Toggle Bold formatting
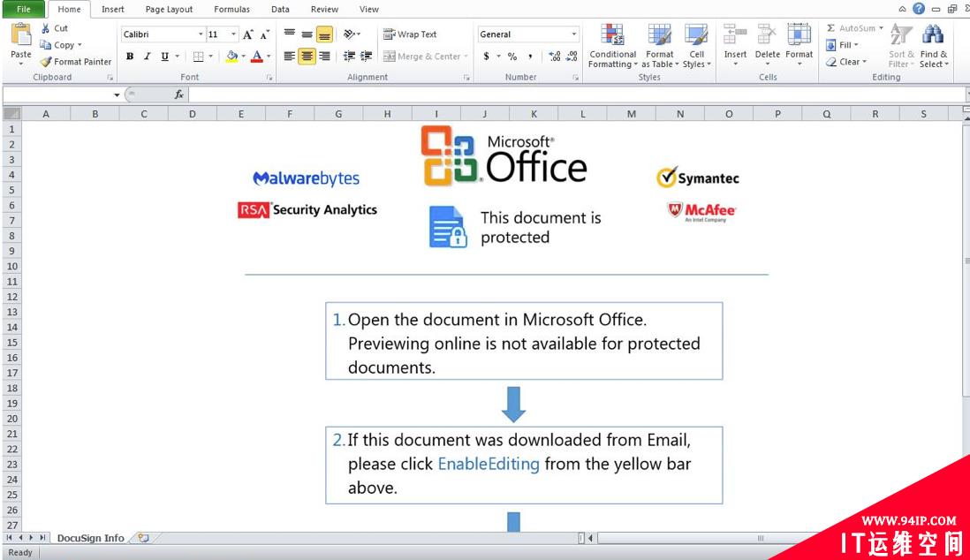 coord(130,57)
